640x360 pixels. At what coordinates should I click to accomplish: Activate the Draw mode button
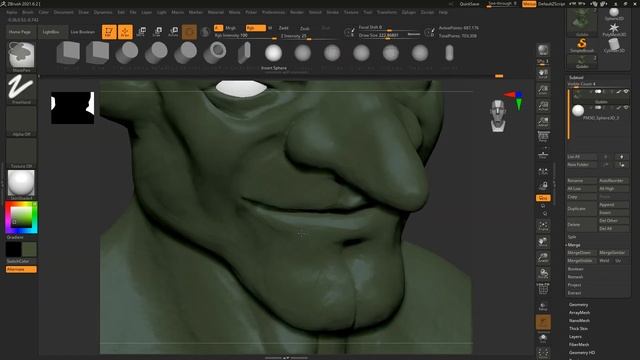[x=125, y=32]
